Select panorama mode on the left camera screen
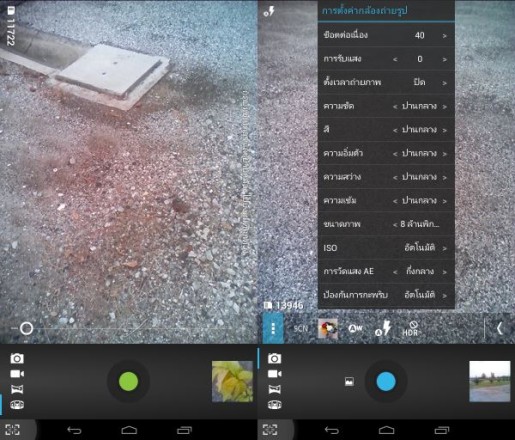The width and height of the screenshot is (515, 440). tap(17, 389)
